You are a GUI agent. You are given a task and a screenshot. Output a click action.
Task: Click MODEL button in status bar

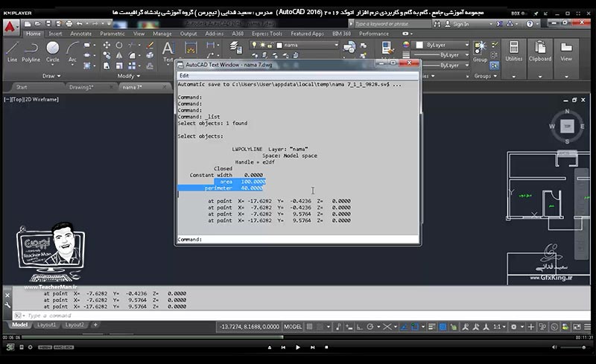[293, 327]
